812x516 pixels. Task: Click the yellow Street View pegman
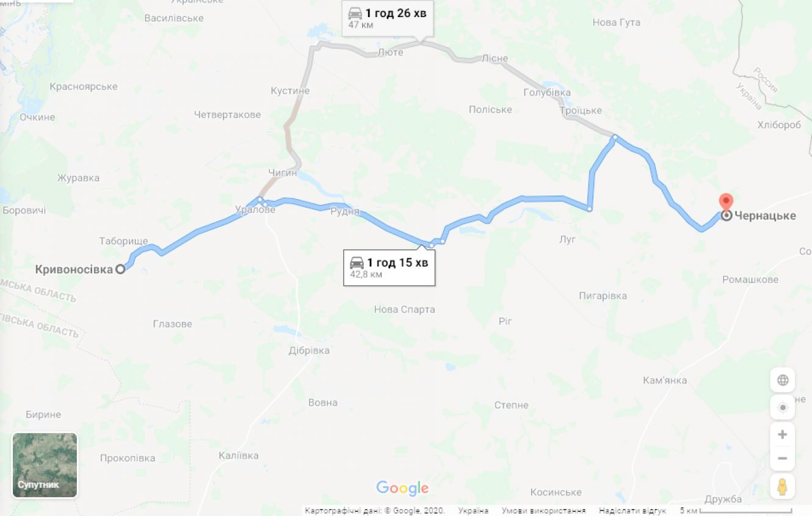[782, 486]
